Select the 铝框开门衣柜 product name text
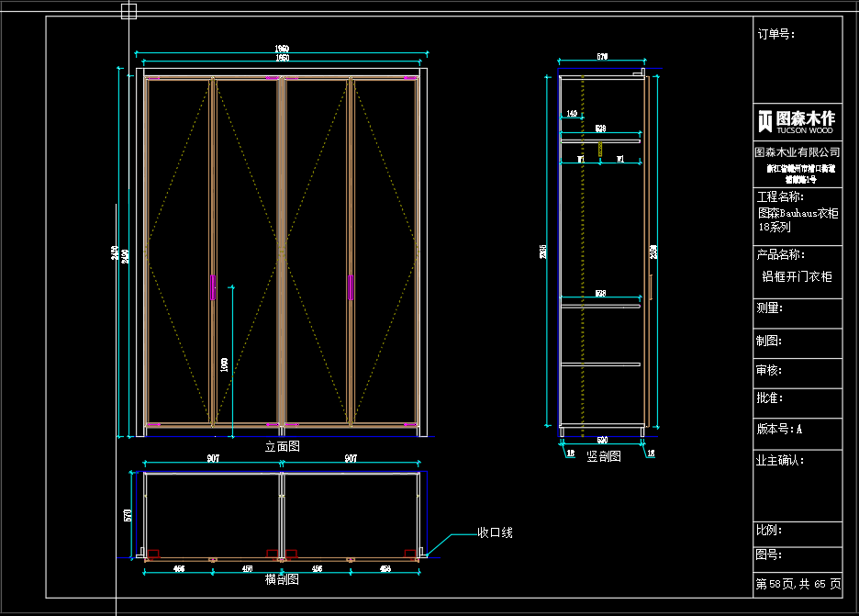The width and height of the screenshot is (859, 616). [797, 276]
